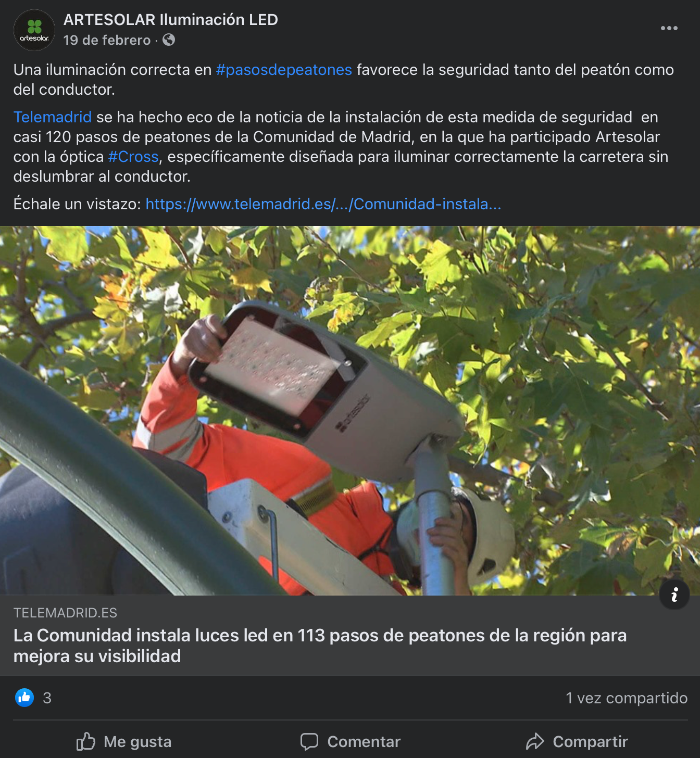
Task: Follow the Telemadrid mention link
Action: [x=53, y=117]
